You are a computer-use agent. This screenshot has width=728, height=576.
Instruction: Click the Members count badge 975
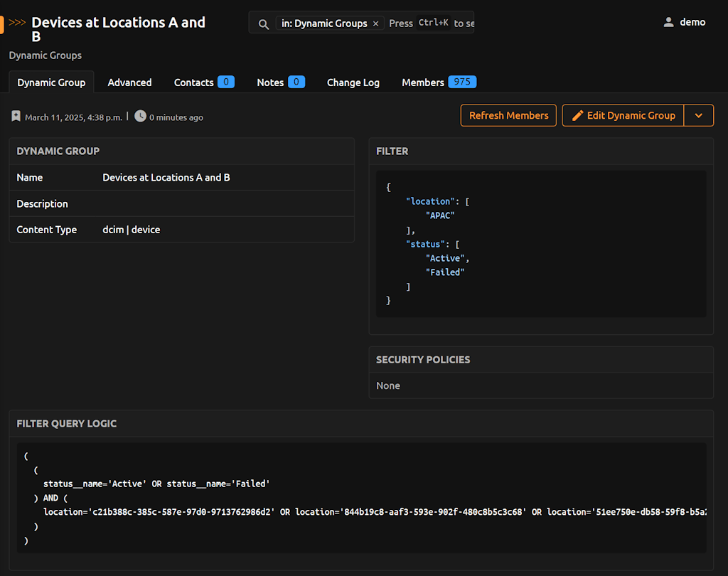(x=462, y=82)
